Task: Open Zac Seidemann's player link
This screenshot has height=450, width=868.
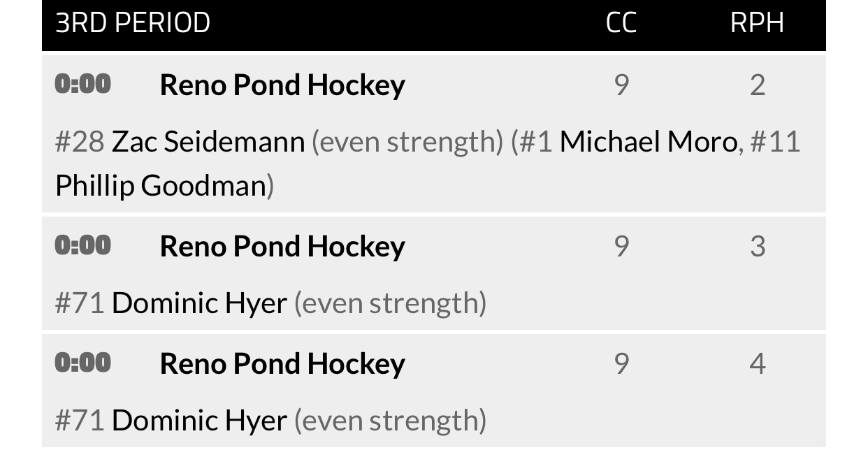Action: (208, 142)
